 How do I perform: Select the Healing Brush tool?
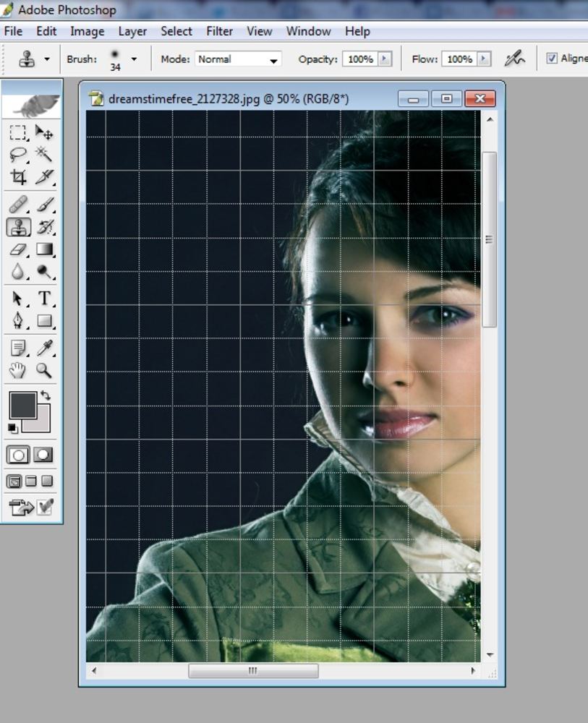(18, 205)
